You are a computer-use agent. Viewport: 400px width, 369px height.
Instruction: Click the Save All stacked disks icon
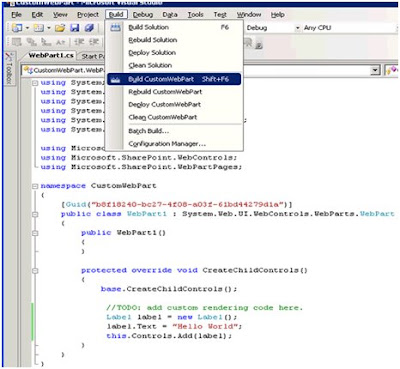tap(89, 28)
